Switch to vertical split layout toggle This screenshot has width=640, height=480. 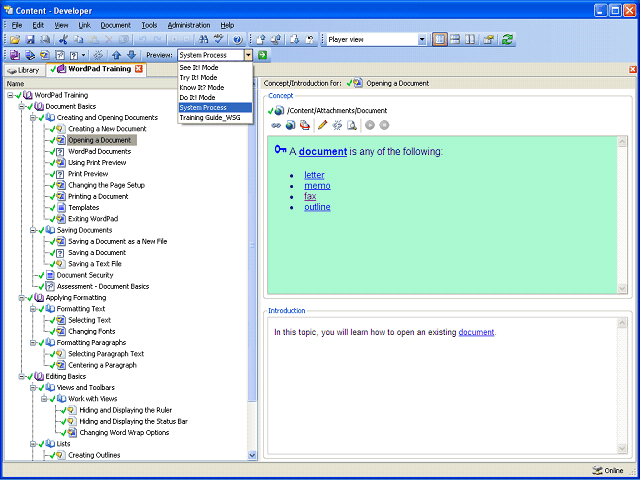(470, 40)
